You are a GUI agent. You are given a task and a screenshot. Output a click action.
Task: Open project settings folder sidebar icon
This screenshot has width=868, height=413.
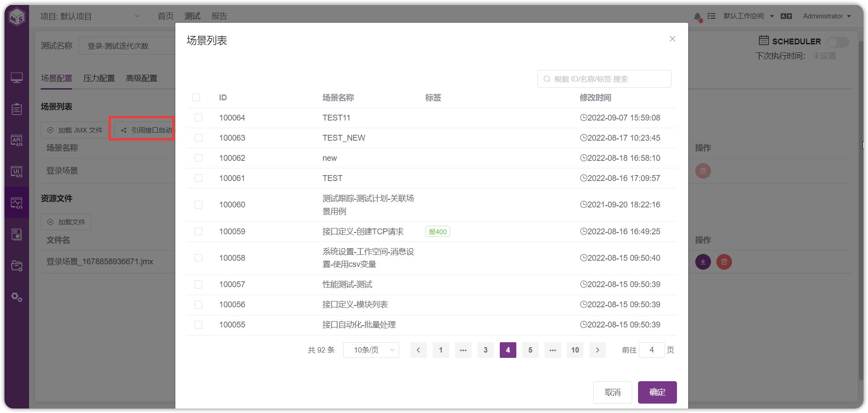[x=17, y=266]
